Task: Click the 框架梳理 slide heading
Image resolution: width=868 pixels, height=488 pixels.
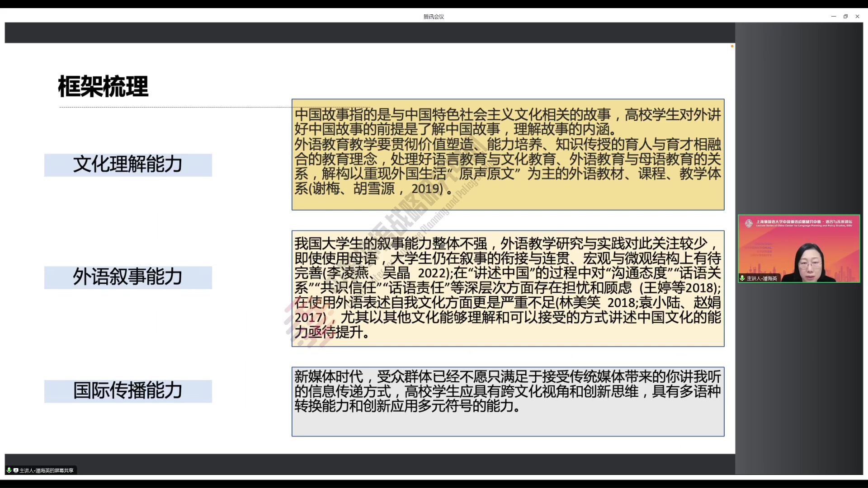Action: [103, 86]
